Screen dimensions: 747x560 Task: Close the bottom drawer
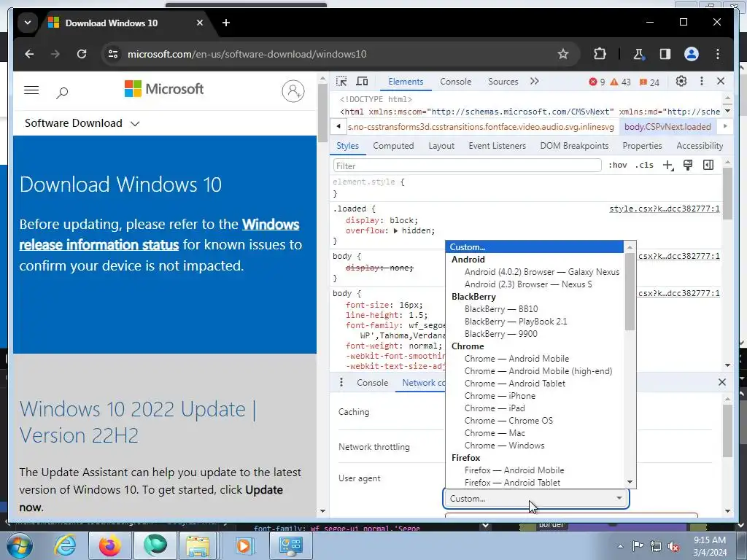point(722,382)
